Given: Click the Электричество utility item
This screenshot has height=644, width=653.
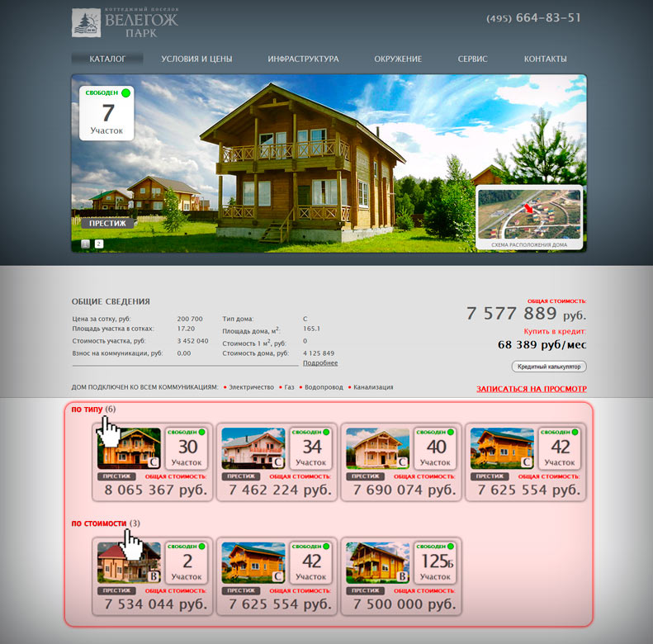Looking at the screenshot, I should coord(251,387).
